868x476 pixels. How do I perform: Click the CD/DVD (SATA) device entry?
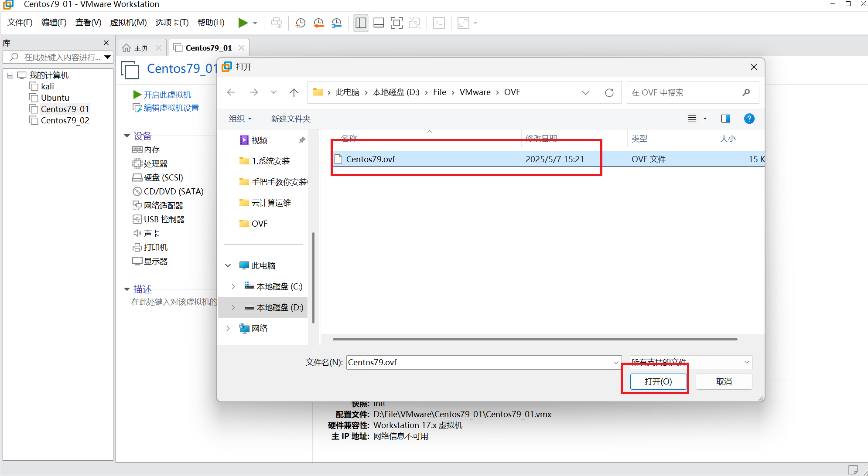[173, 191]
